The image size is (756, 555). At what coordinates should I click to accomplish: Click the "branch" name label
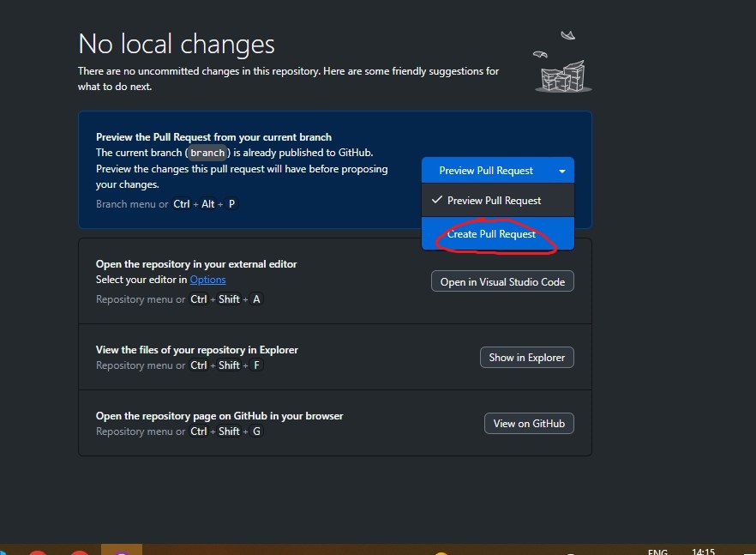(207, 153)
